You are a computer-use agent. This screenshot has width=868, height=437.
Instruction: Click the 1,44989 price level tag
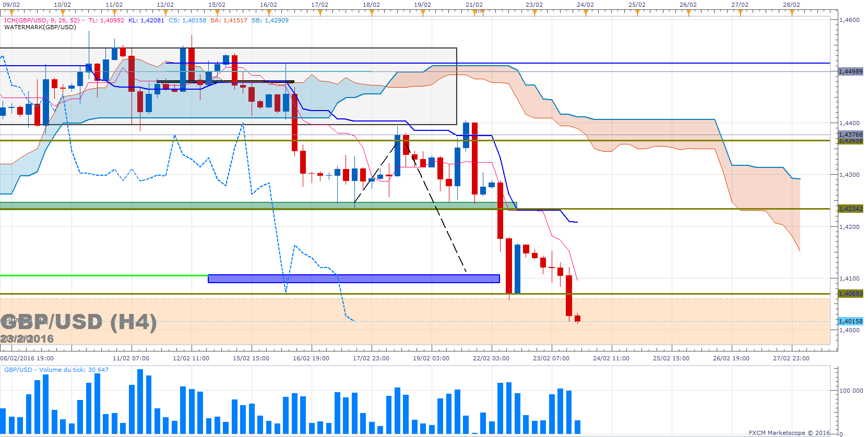click(x=851, y=71)
